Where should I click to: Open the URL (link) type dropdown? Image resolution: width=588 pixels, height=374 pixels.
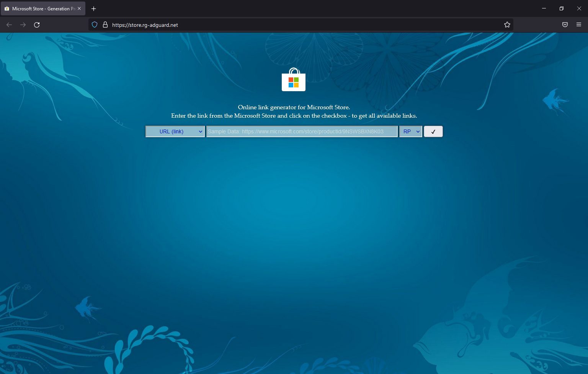pyautogui.click(x=175, y=131)
